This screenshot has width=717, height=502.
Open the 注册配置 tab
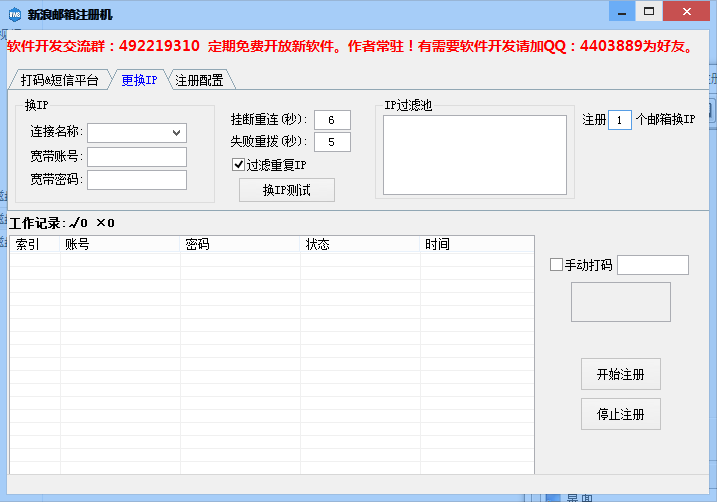coord(199,80)
